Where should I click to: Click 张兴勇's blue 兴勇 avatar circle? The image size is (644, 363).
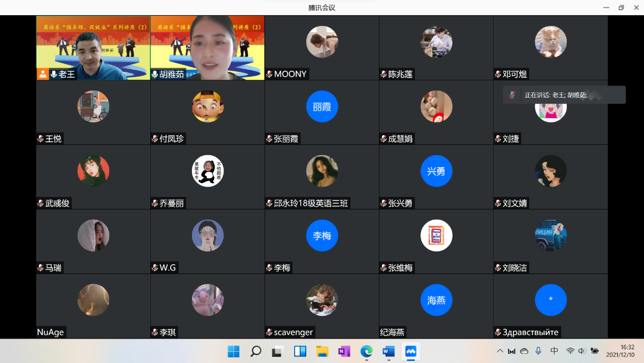click(436, 171)
